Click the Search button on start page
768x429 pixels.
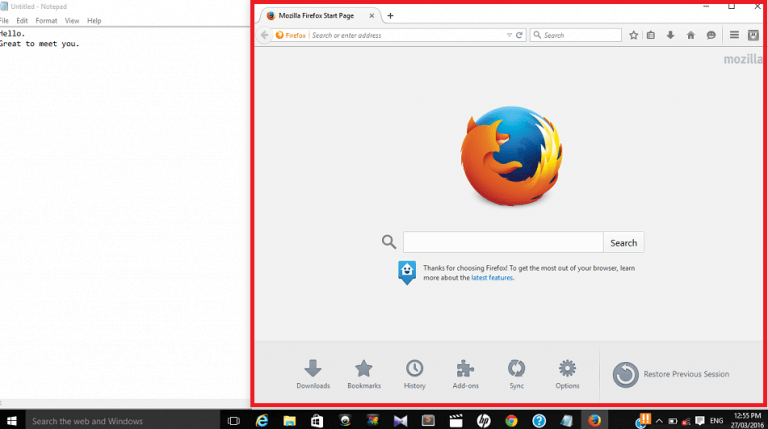[624, 242]
